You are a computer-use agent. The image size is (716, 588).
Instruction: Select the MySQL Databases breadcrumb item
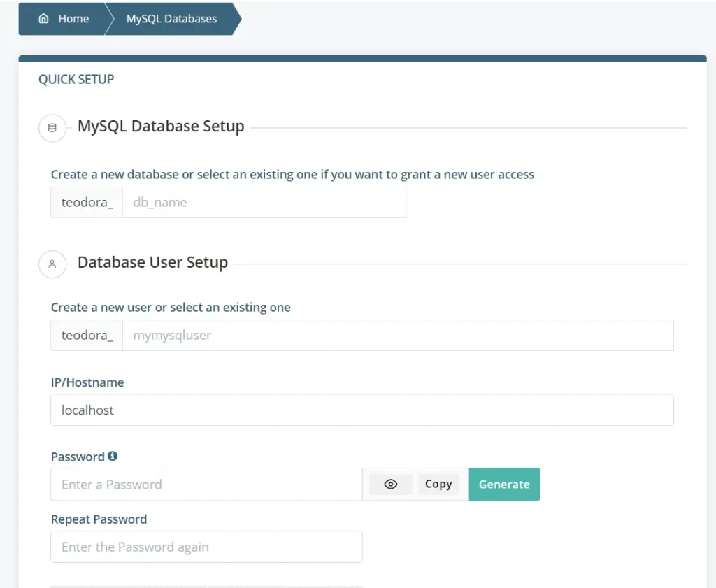[171, 19]
